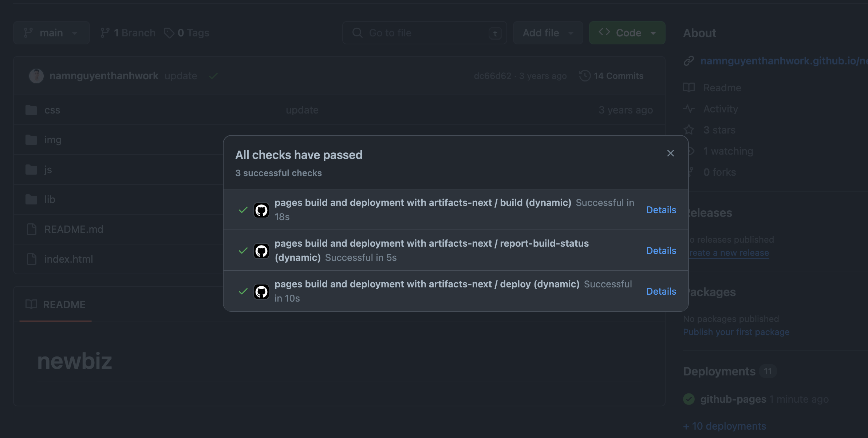Viewport: 868px width, 438px height.
Task: Click the code brackets icon in Code button
Action: 604,32
